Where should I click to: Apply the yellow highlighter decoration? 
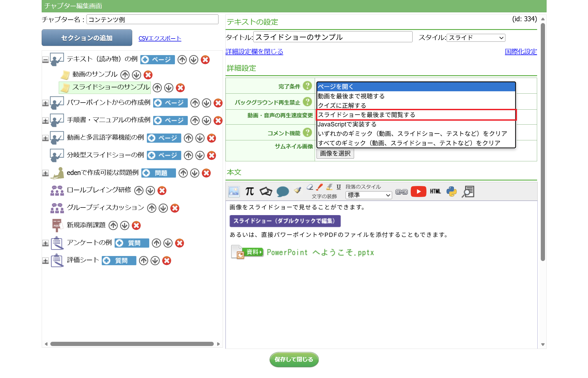tap(329, 187)
